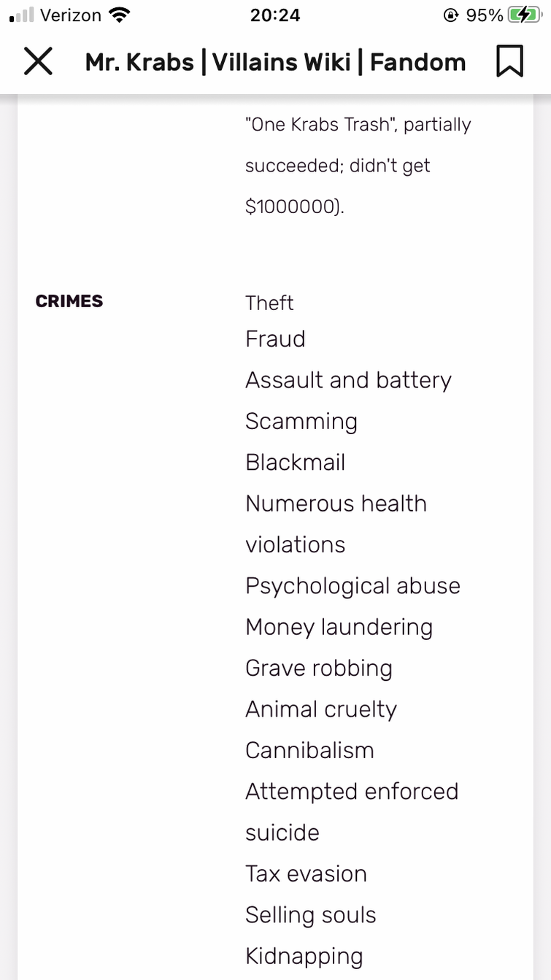The image size is (551, 980).
Task: Tap Grave robbing in the list
Action: 319,668
